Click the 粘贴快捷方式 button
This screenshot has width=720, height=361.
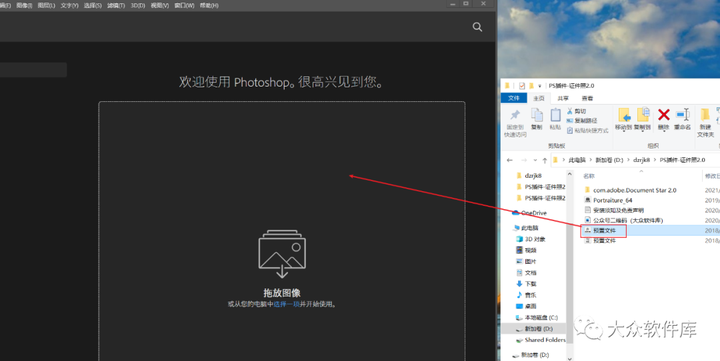tap(587, 131)
